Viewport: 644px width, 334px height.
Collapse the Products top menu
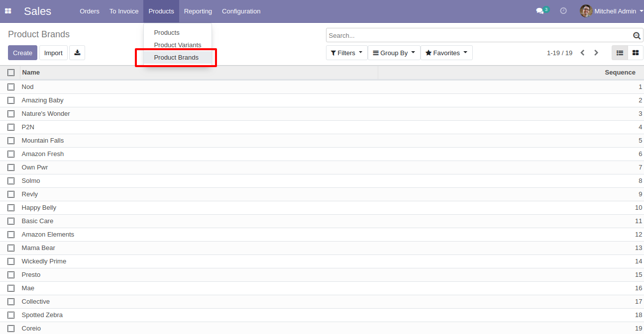[x=161, y=11]
